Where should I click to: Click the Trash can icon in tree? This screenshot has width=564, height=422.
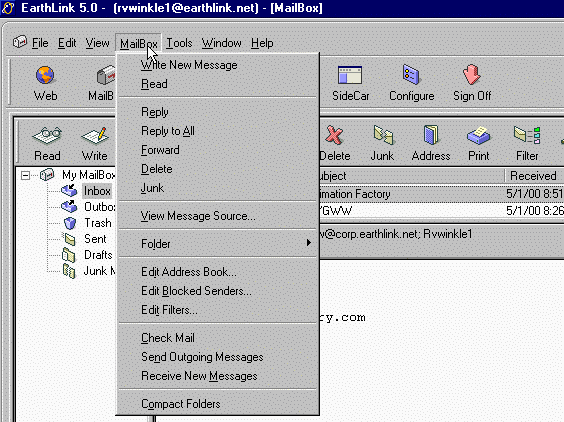point(70,223)
